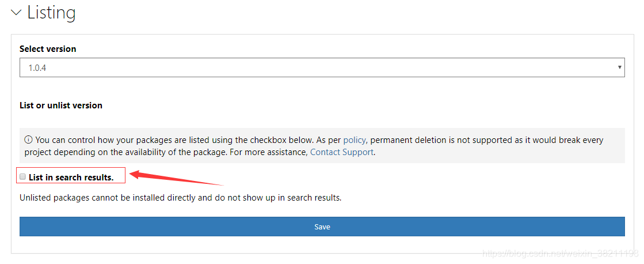The image size is (644, 264).
Task: Click the info icon in the notice
Action: pyautogui.click(x=28, y=139)
